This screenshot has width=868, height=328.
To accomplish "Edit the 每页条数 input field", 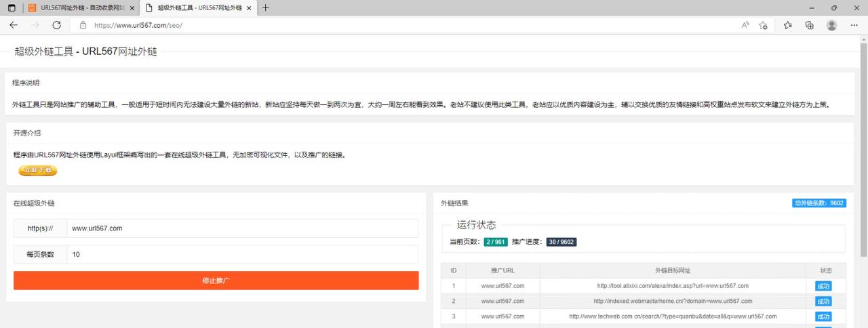I will (x=242, y=254).
